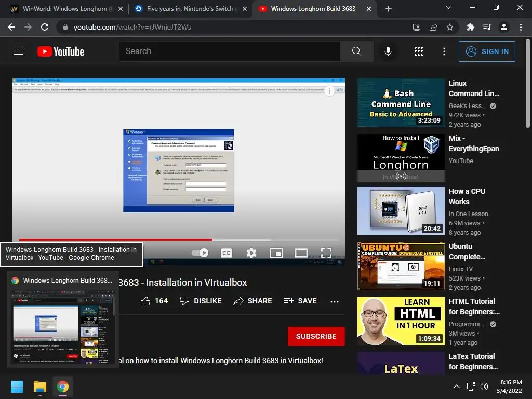This screenshot has height=399, width=532.
Task: Click the red SUBSCRIBE button
Action: pos(316,336)
